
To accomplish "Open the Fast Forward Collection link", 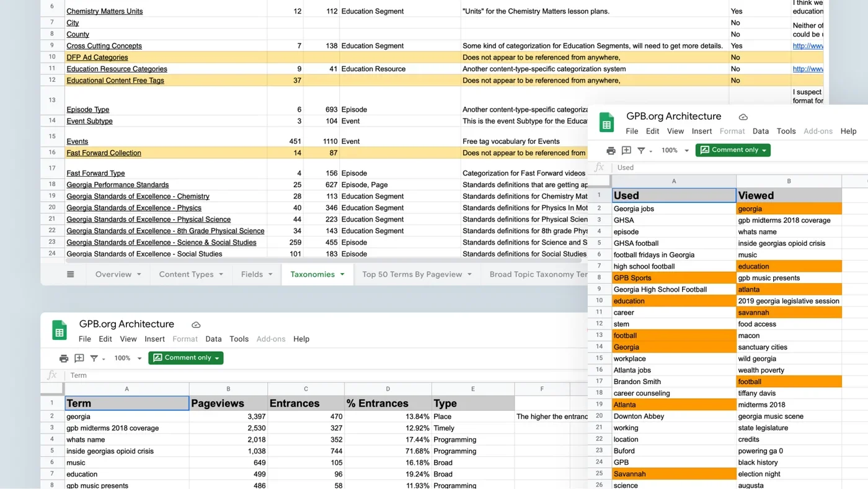I will [104, 153].
